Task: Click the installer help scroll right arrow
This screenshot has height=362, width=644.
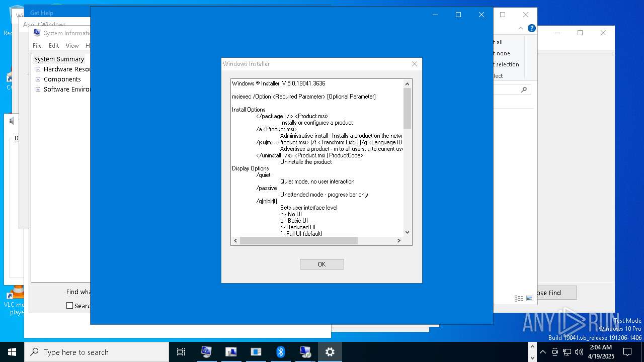Action: tap(398, 241)
